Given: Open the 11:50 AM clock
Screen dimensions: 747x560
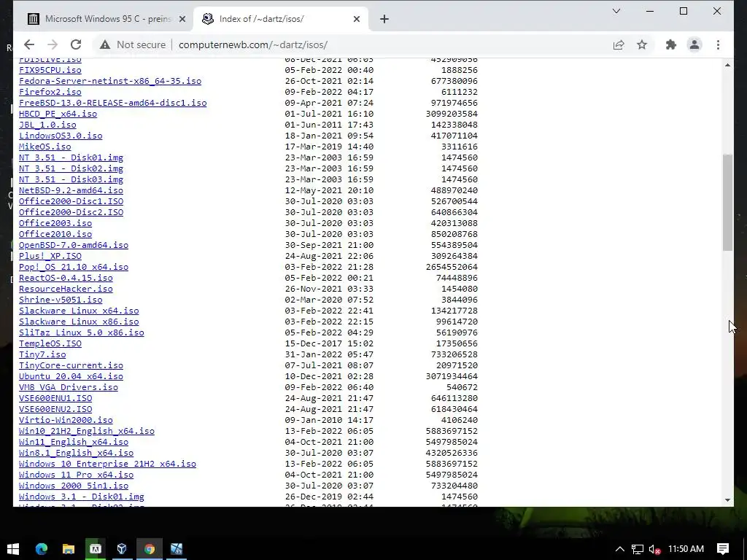Looking at the screenshot, I should [686, 549].
